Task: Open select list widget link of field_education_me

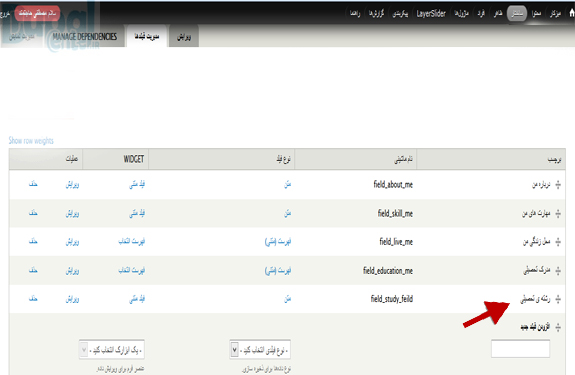Action: click(132, 270)
